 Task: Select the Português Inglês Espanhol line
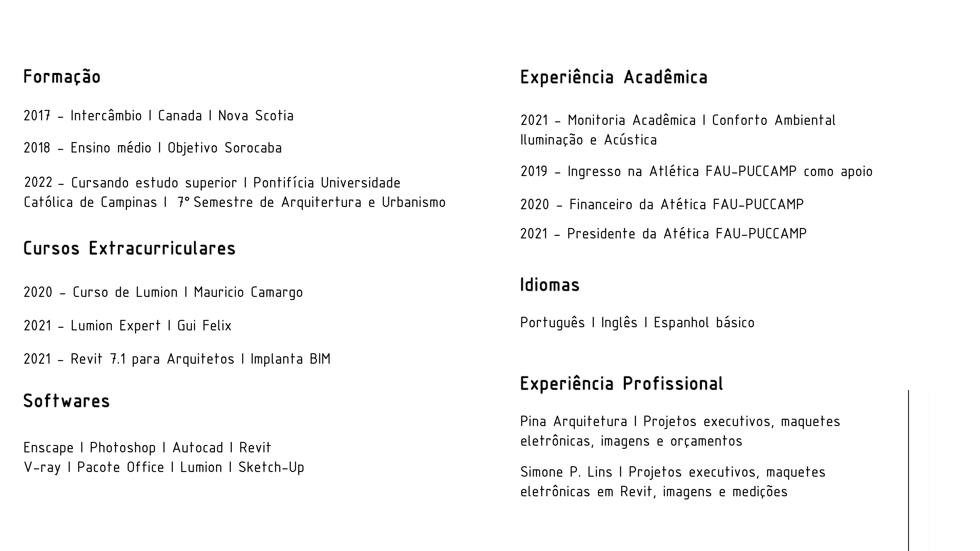click(x=637, y=323)
